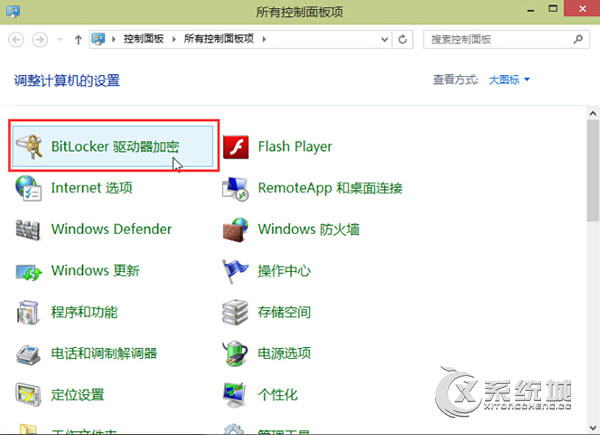
Task: Open the 定位设置 map icon
Action: pyautogui.click(x=28, y=394)
